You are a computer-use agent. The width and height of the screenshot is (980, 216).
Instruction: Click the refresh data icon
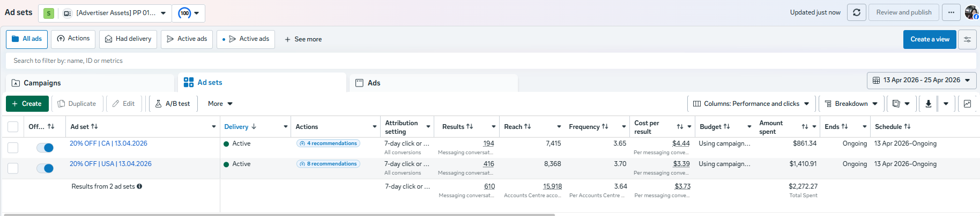(856, 12)
